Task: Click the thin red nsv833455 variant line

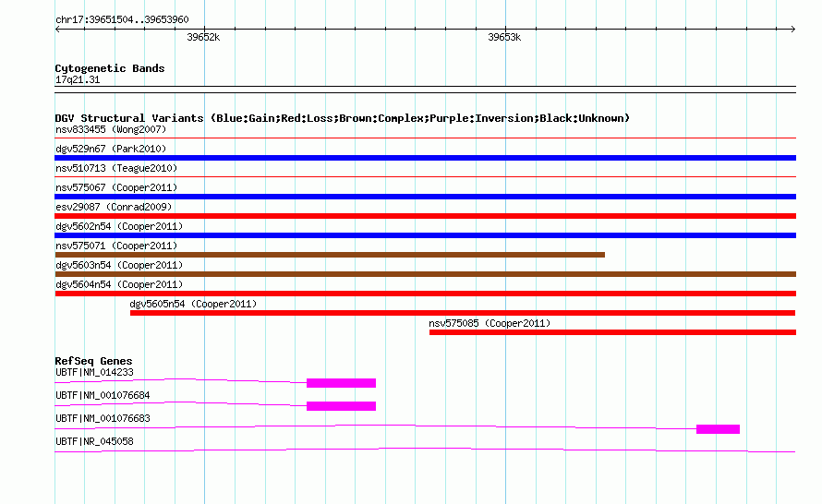Action: click(x=425, y=138)
